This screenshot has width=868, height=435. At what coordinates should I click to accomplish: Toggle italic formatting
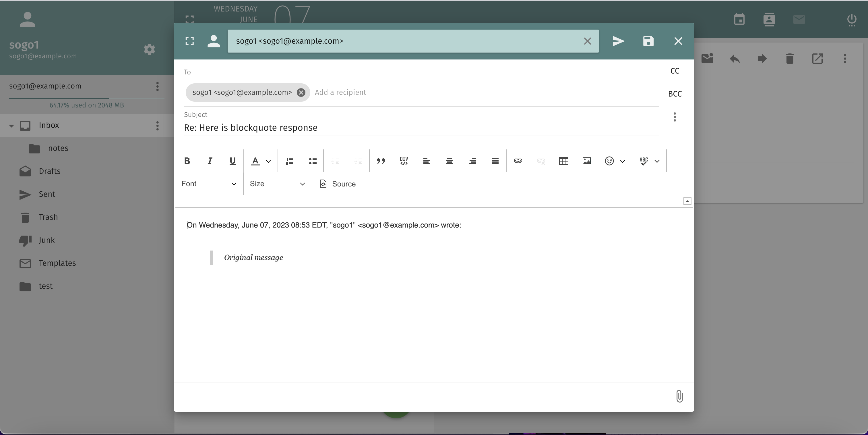pyautogui.click(x=210, y=161)
